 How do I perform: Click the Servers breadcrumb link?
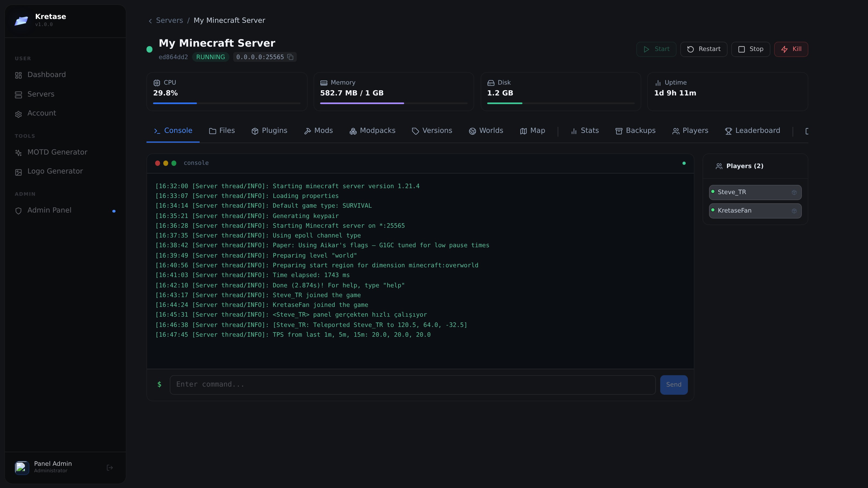170,21
